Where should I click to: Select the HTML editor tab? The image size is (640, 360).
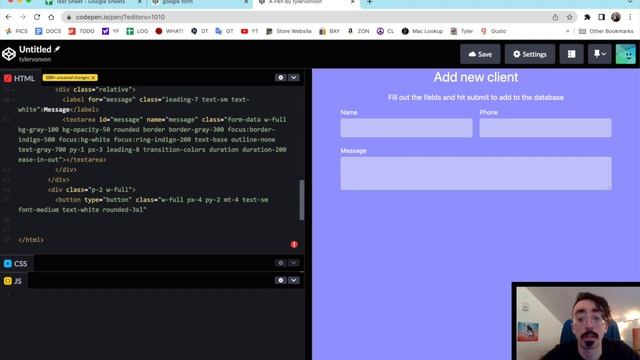pyautogui.click(x=19, y=78)
